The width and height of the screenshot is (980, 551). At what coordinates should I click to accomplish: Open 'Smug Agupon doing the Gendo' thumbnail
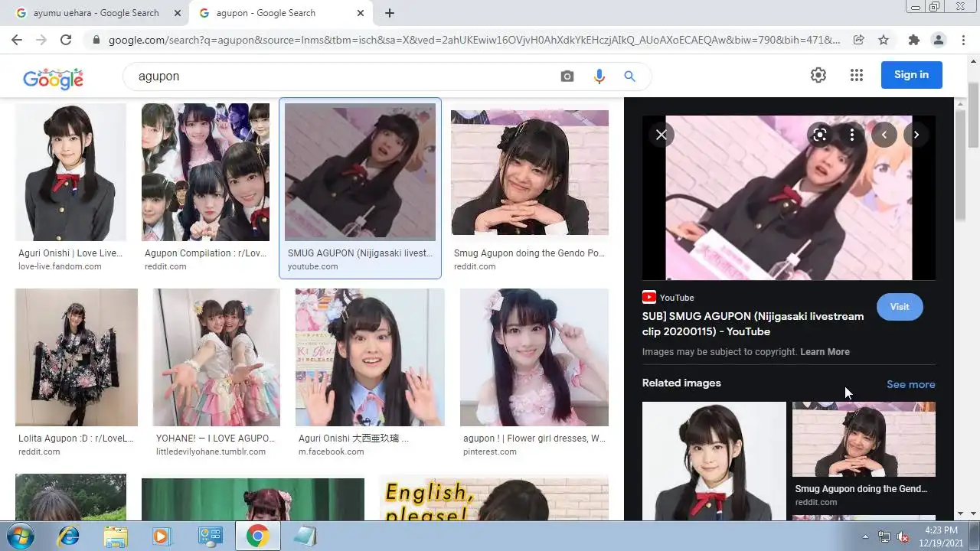tap(530, 172)
